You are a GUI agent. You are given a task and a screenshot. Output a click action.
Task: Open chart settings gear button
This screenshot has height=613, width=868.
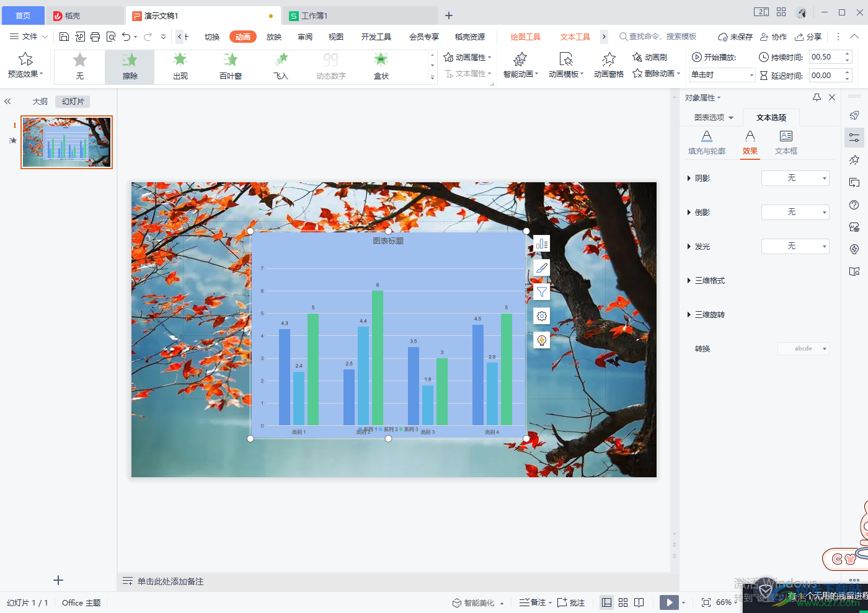coord(542,316)
